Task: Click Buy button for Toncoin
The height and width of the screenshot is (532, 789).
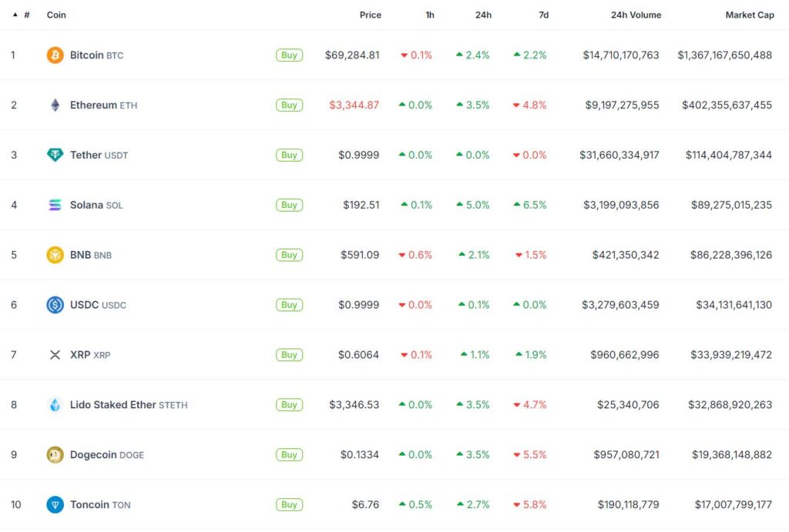Action: [x=290, y=504]
